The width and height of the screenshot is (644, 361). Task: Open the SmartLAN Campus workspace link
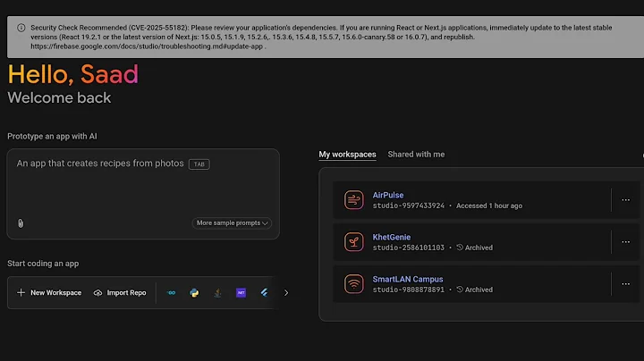point(408,279)
